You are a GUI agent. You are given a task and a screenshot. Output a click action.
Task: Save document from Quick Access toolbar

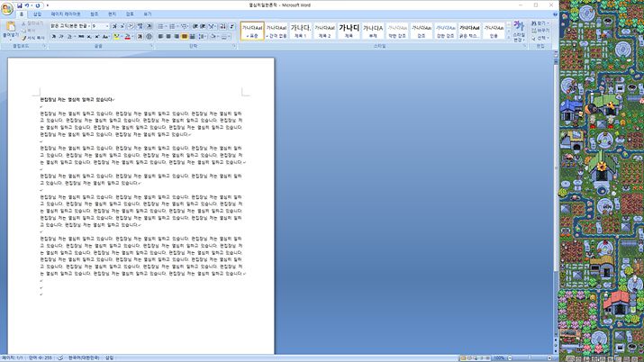pos(19,5)
